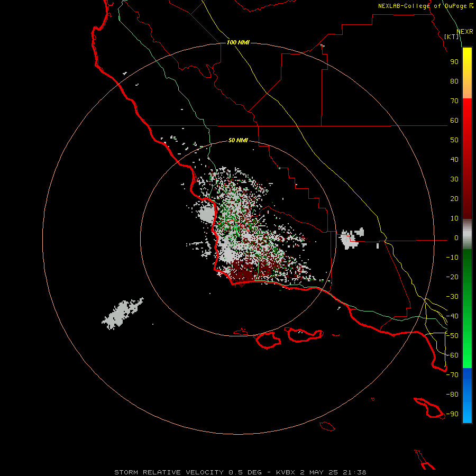
Task: Click the 'STORM RELATIVE VELOCITY 0.5 DEG' caption
Action: pyautogui.click(x=188, y=472)
